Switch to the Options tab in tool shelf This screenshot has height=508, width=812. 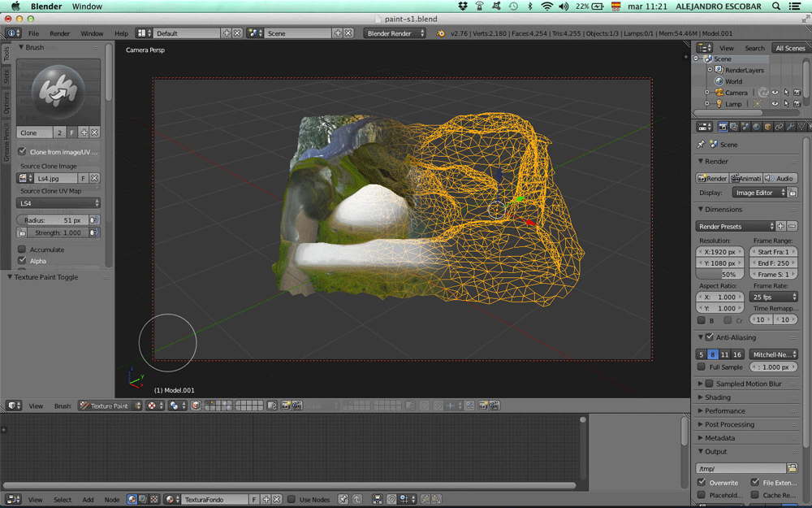tap(6, 102)
